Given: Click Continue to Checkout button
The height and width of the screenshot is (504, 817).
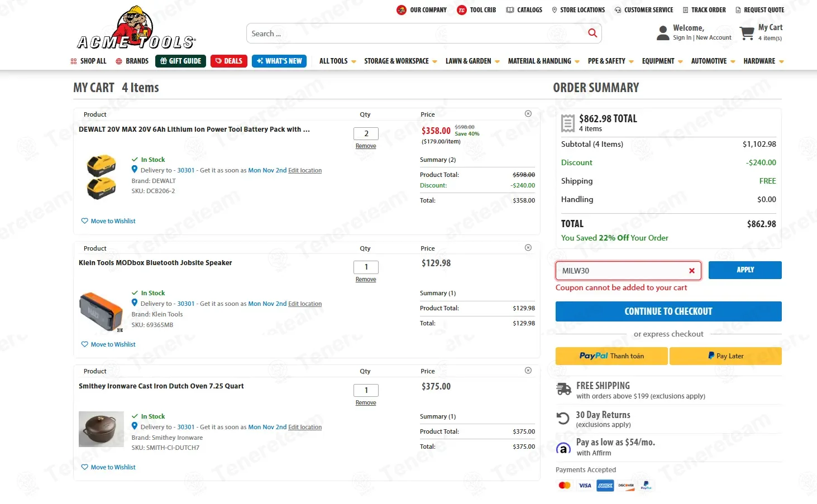Looking at the screenshot, I should pos(668,311).
